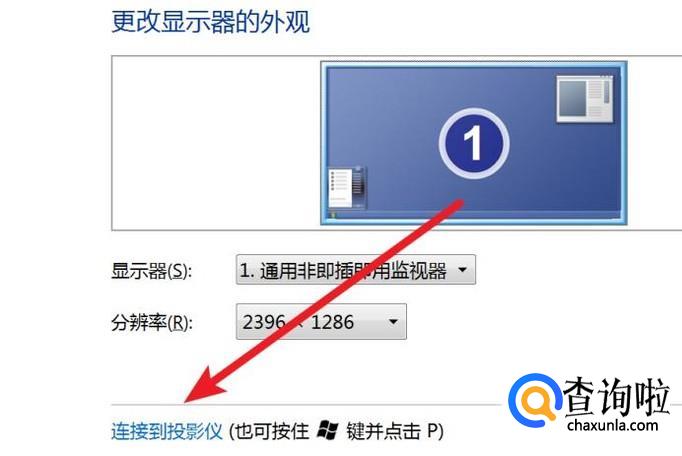This screenshot has width=682, height=456.
Task: Click the Windows logo key icon
Action: 327,430
